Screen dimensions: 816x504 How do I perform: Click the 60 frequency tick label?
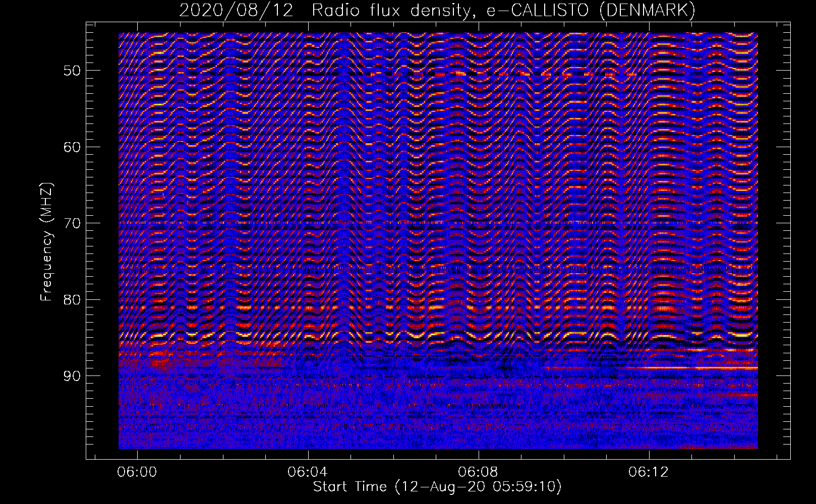pyautogui.click(x=72, y=147)
